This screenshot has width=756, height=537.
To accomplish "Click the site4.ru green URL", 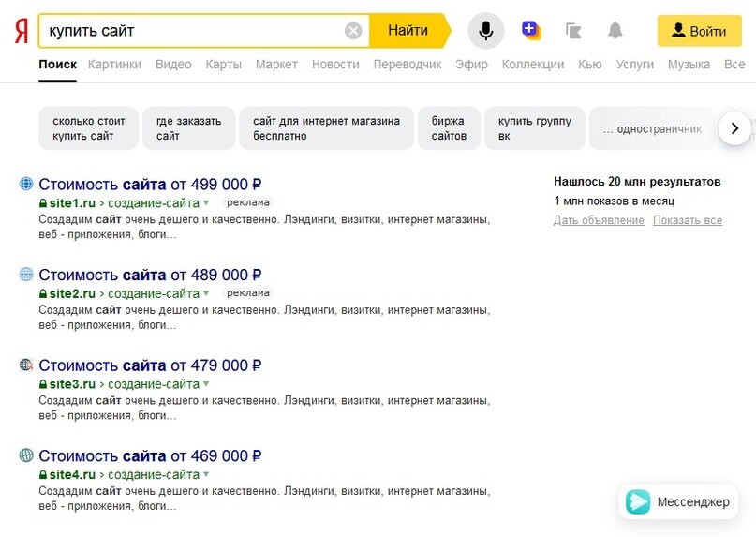I will click(72, 475).
